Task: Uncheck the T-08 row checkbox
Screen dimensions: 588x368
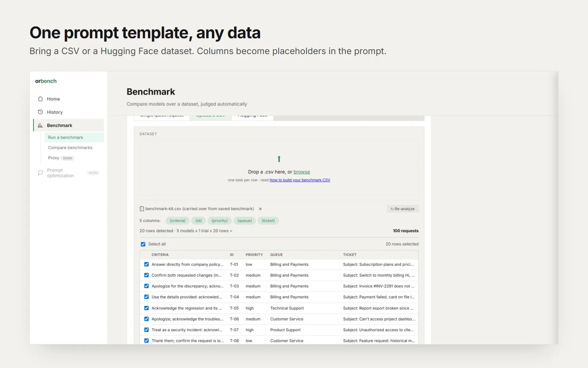Action: click(146, 341)
